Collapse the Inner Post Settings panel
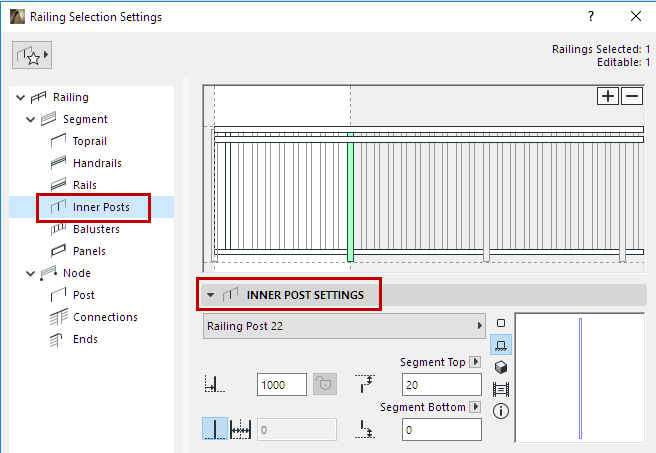Screen dimensions: 656x453 tap(210, 295)
